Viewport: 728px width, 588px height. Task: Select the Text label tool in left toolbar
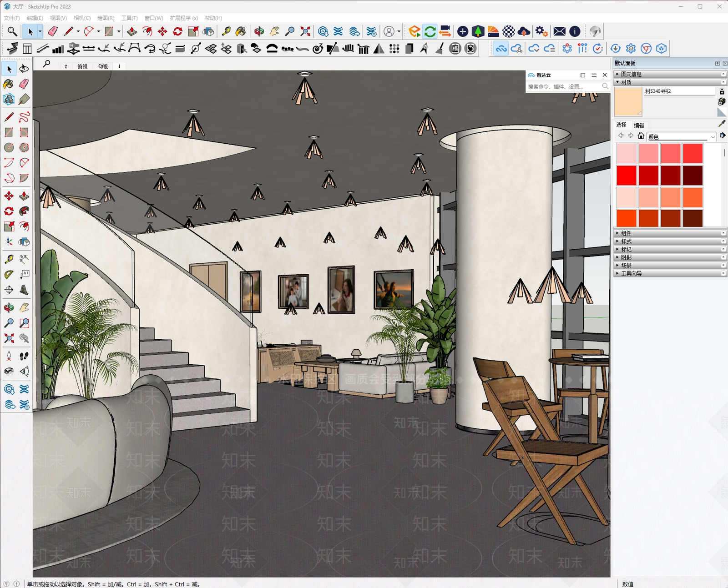24,274
